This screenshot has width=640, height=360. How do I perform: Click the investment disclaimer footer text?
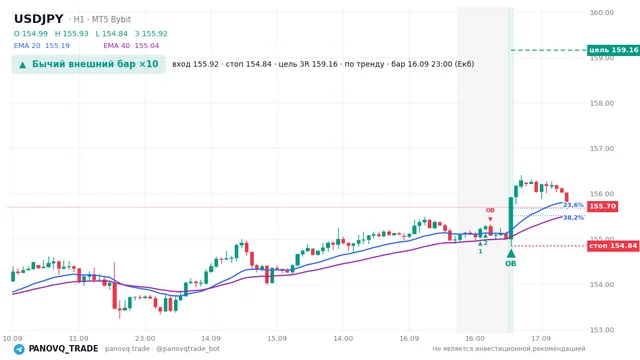tap(509, 349)
